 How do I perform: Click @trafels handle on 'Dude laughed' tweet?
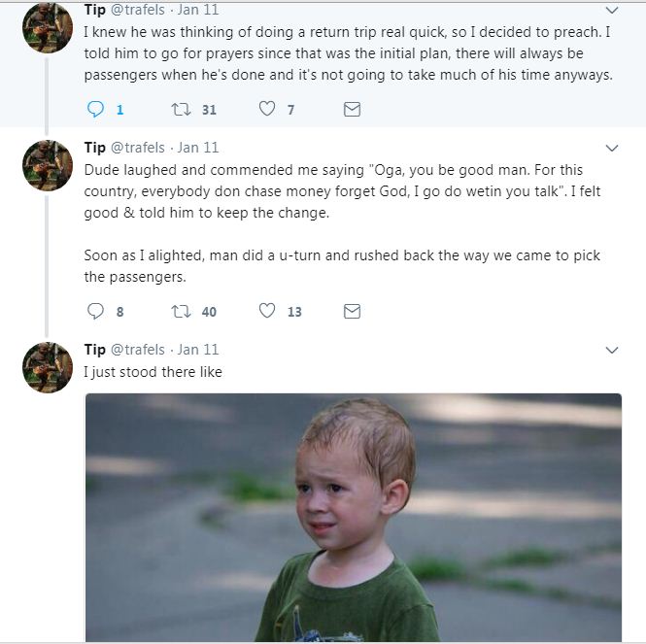tap(137, 148)
